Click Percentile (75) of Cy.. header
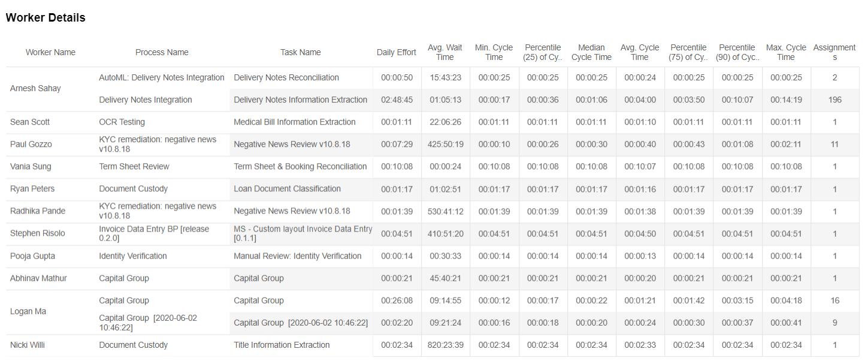The width and height of the screenshot is (868, 361). pyautogui.click(x=688, y=52)
